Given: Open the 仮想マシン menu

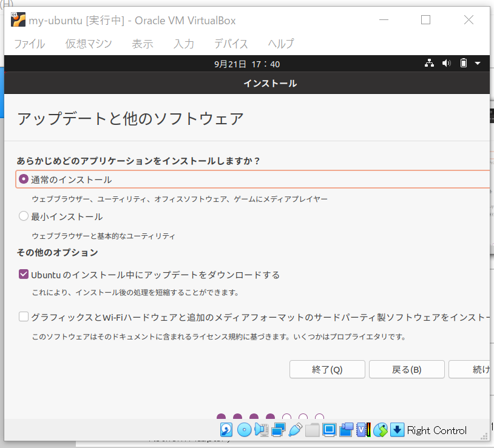Looking at the screenshot, I should click(x=89, y=44).
